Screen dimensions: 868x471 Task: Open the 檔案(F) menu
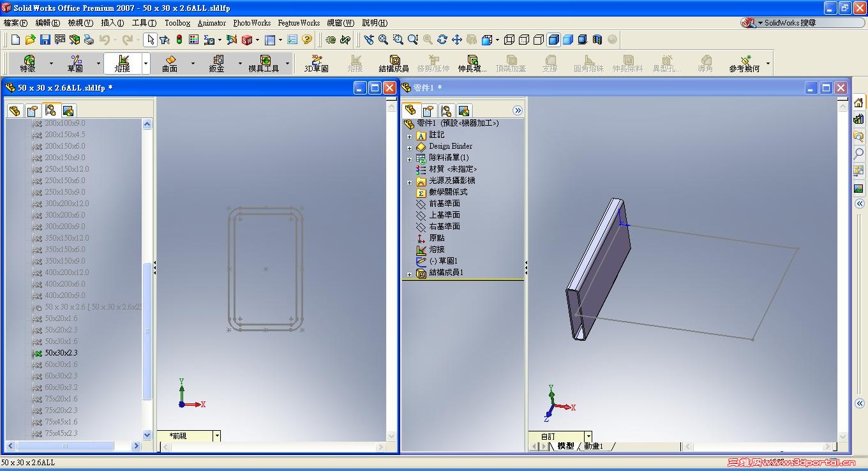pyautogui.click(x=16, y=22)
